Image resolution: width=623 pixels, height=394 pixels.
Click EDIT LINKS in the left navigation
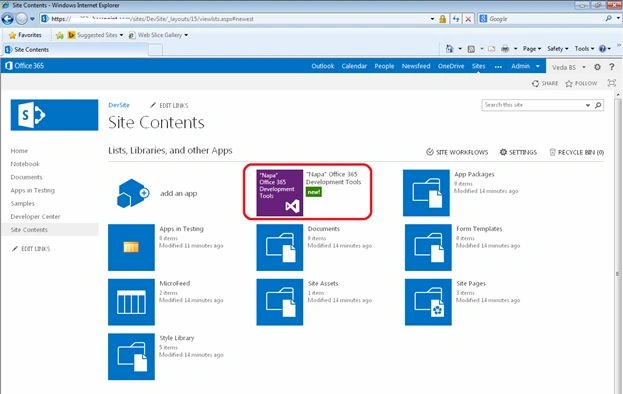click(31, 249)
